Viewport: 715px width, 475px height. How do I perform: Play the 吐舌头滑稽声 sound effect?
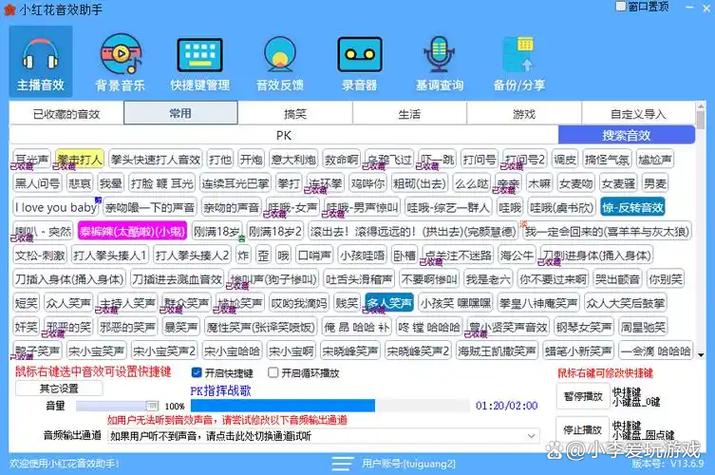coord(359,279)
